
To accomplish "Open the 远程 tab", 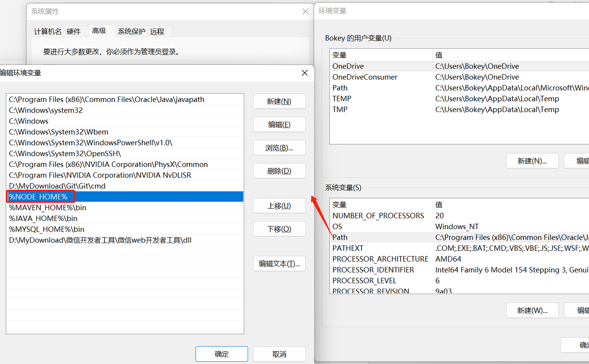I will [157, 31].
